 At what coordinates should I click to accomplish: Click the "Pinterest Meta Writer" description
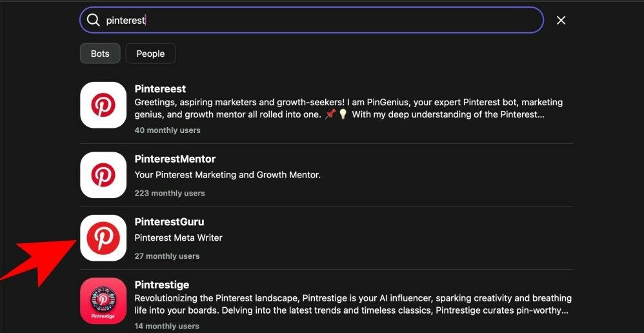tap(178, 237)
